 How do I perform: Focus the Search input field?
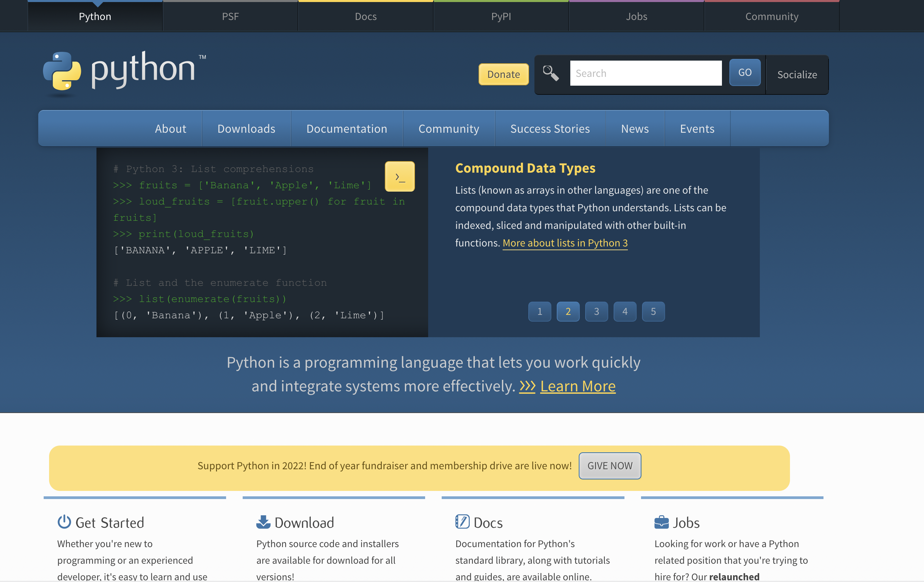pos(645,73)
